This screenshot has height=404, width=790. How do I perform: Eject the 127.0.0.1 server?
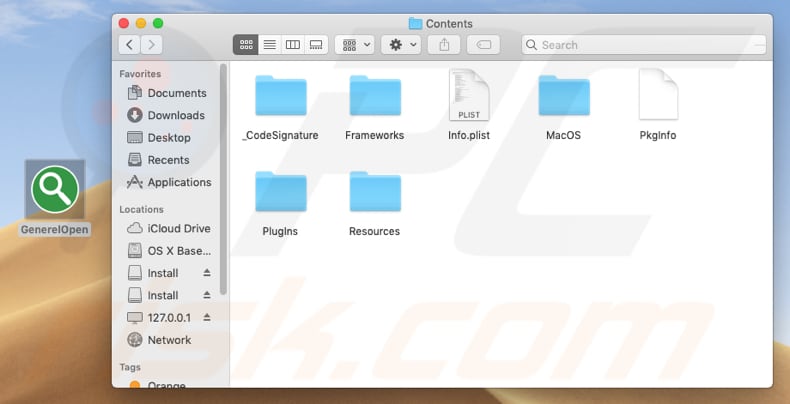[207, 317]
